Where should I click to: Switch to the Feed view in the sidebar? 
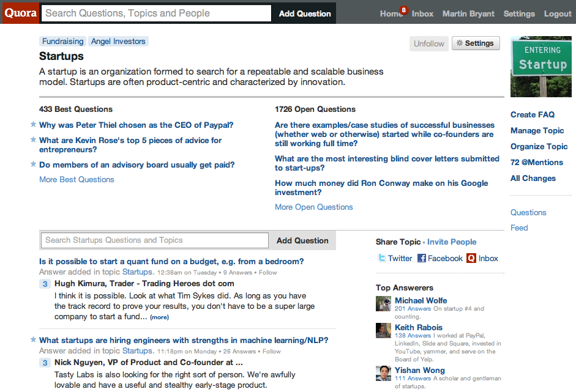tap(519, 228)
